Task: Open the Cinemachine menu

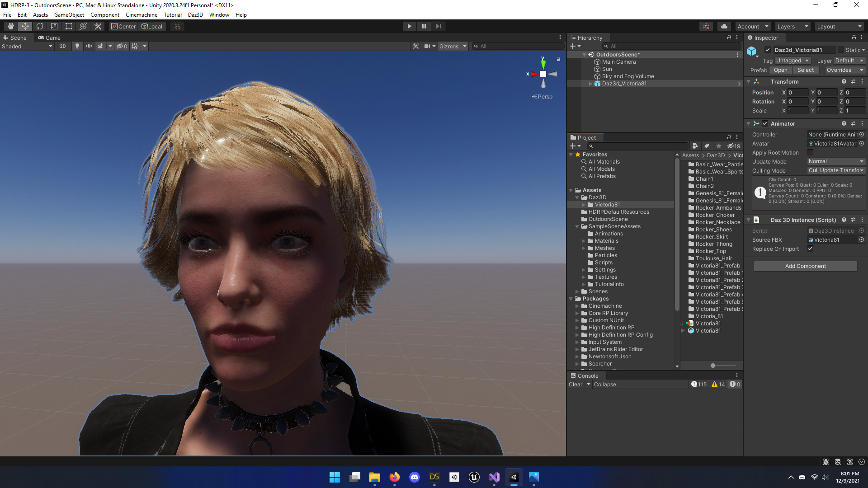Action: 141,14
